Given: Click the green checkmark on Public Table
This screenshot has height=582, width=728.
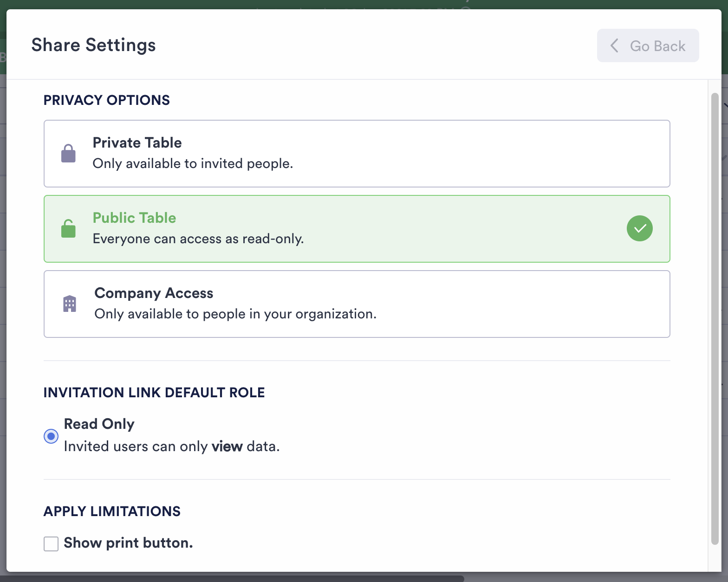Looking at the screenshot, I should 639,228.
